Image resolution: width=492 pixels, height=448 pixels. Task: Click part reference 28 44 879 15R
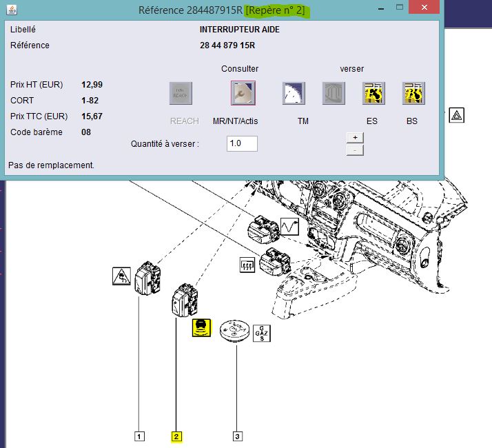click(227, 45)
